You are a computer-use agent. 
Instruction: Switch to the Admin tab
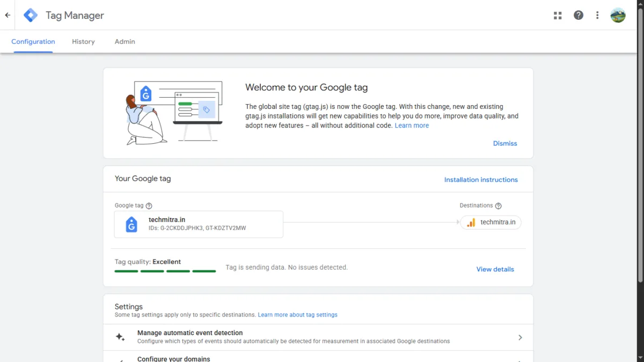[125, 42]
